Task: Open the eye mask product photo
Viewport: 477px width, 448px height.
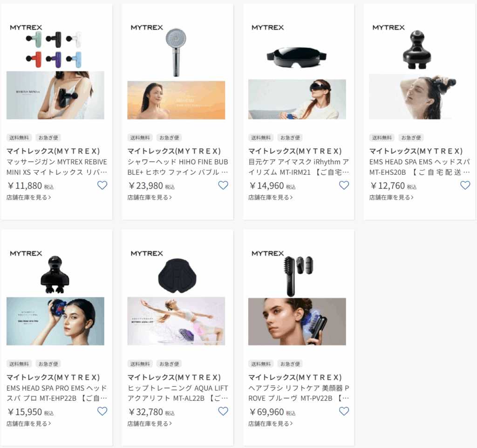Action: [x=297, y=70]
